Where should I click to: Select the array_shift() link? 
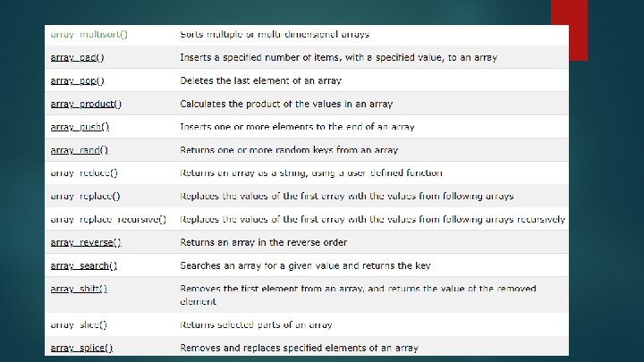79,289
